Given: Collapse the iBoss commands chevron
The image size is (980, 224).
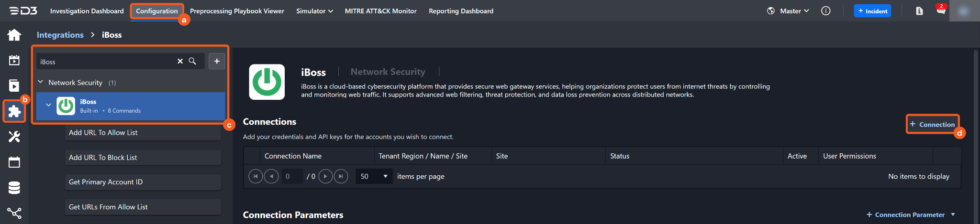Looking at the screenshot, I should [48, 105].
